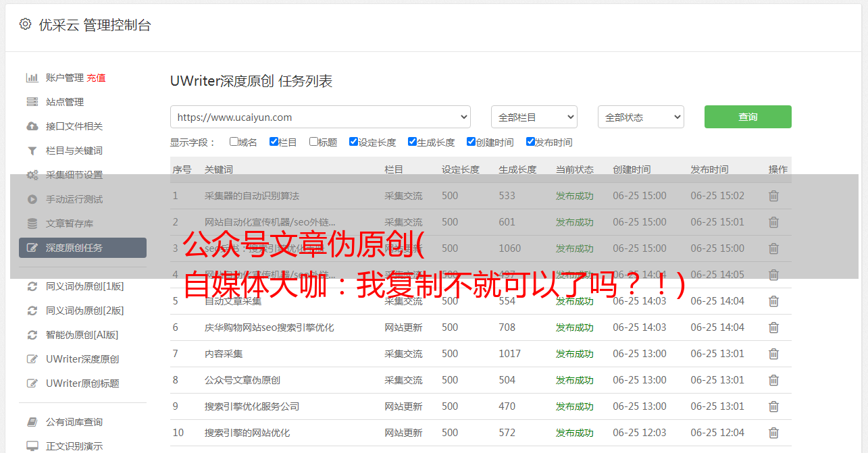Click the filter icon for 栏目与关键词
Image resolution: width=868 pixels, height=453 pixels.
click(32, 151)
